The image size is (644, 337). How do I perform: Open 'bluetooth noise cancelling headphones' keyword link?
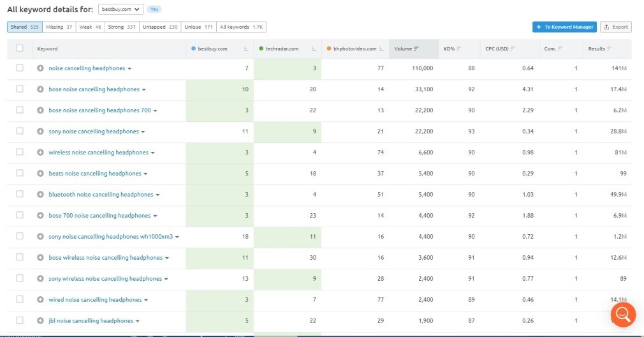(101, 195)
